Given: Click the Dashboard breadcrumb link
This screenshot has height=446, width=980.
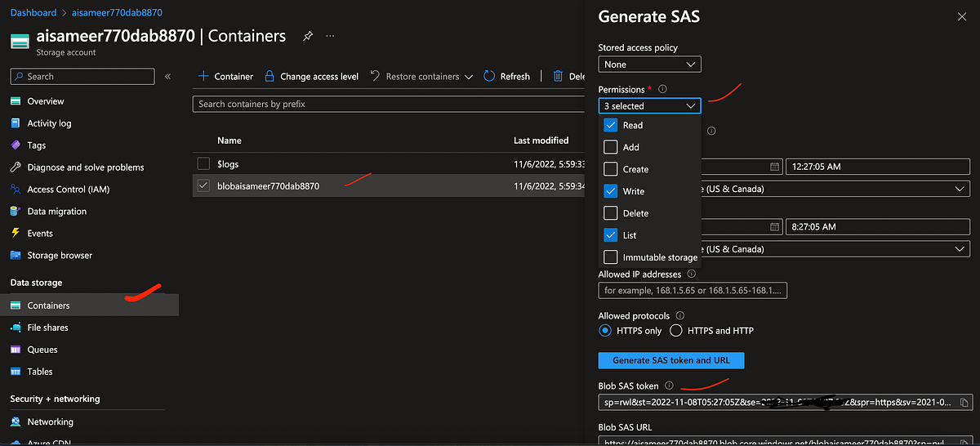Looking at the screenshot, I should [33, 13].
